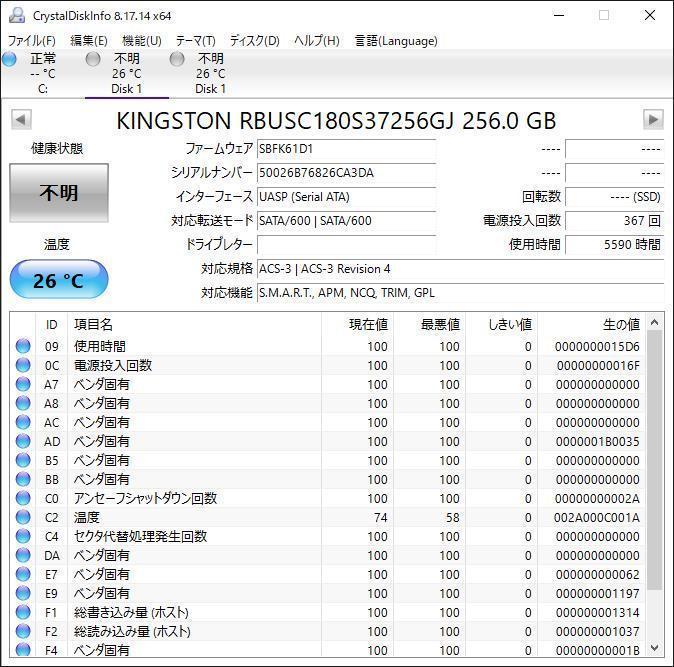Open the 機能(U) menu
The width and height of the screenshot is (674, 667).
tap(142, 41)
